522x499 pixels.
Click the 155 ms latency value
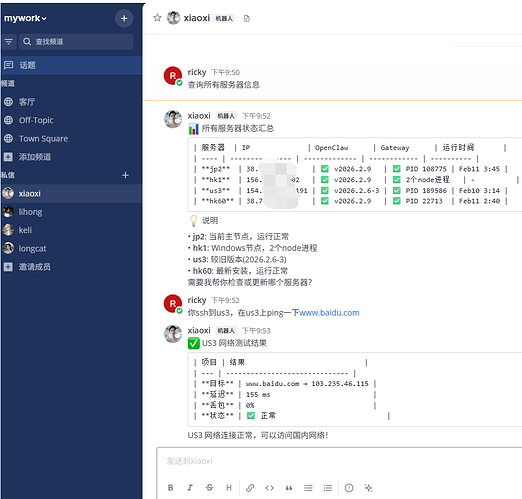click(x=258, y=395)
